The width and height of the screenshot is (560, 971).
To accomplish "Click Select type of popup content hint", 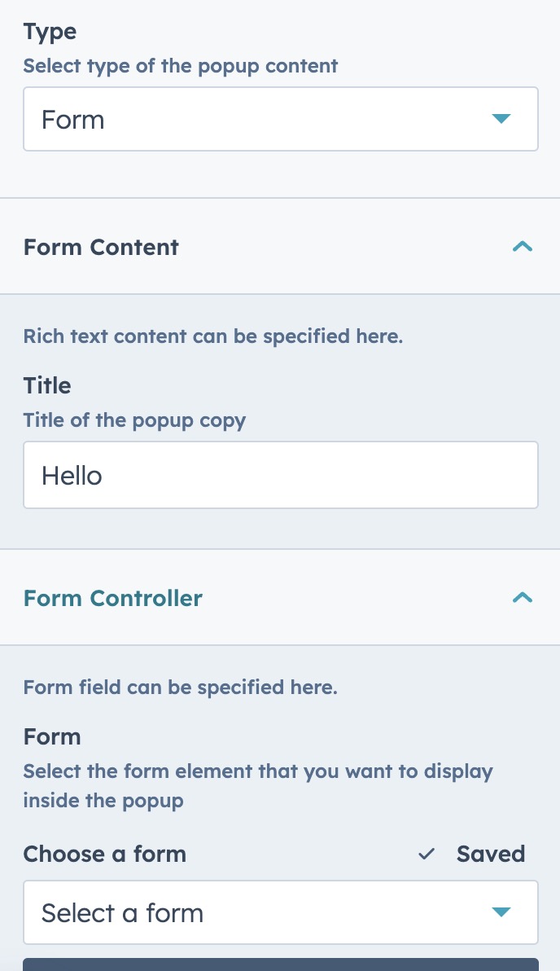I will 180,66.
